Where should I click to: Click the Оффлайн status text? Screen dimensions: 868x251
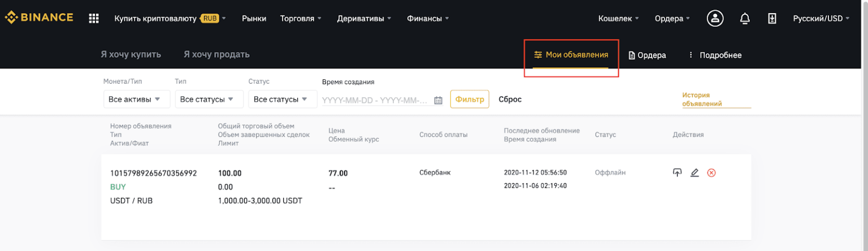(x=610, y=172)
